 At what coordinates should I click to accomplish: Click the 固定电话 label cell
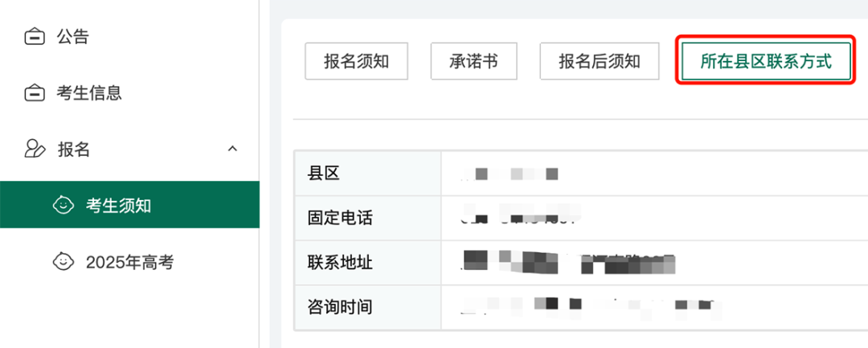click(x=340, y=218)
